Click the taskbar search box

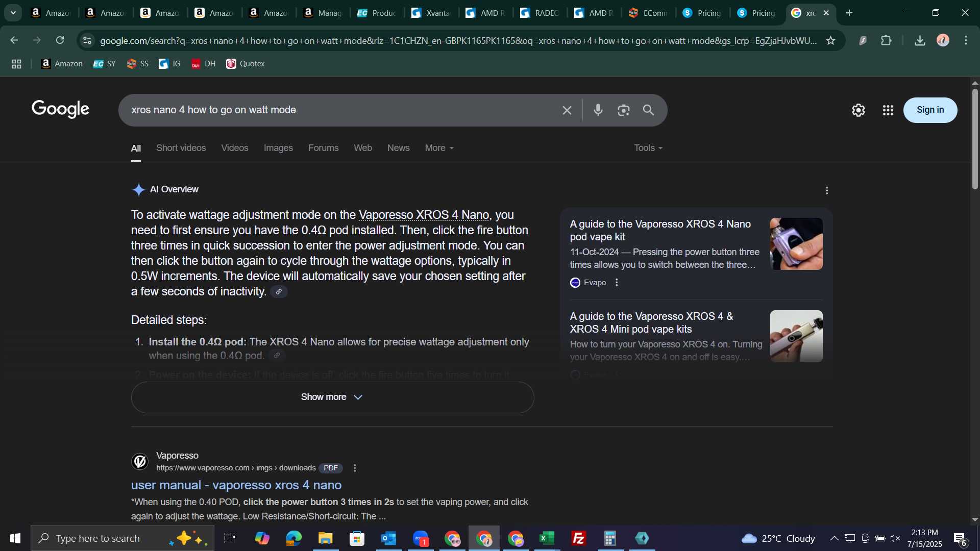click(x=122, y=538)
